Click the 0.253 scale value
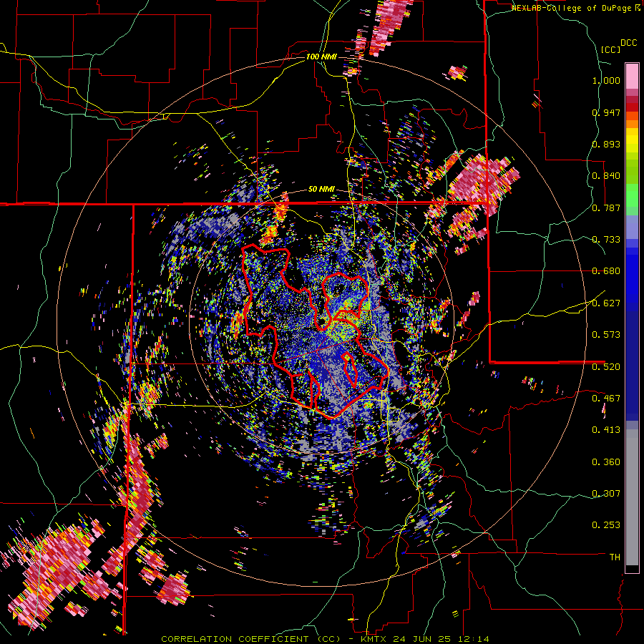644x644 pixels. [x=606, y=525]
